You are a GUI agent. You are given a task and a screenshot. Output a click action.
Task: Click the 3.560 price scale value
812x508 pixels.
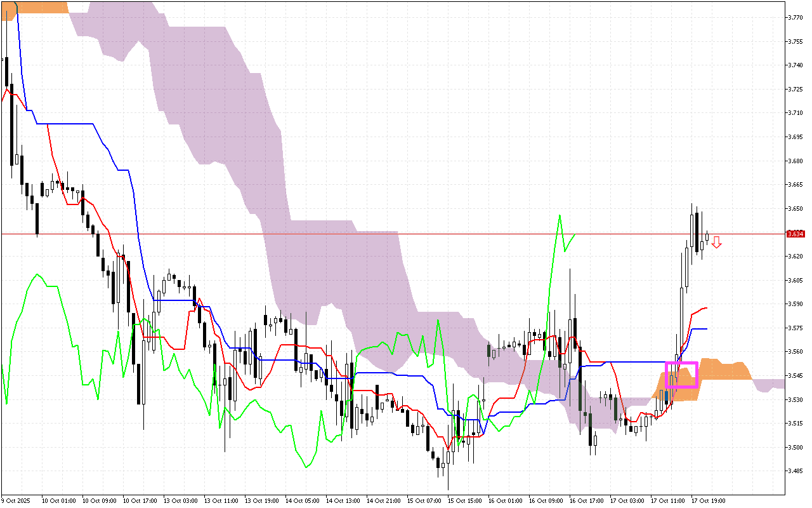[x=796, y=352]
